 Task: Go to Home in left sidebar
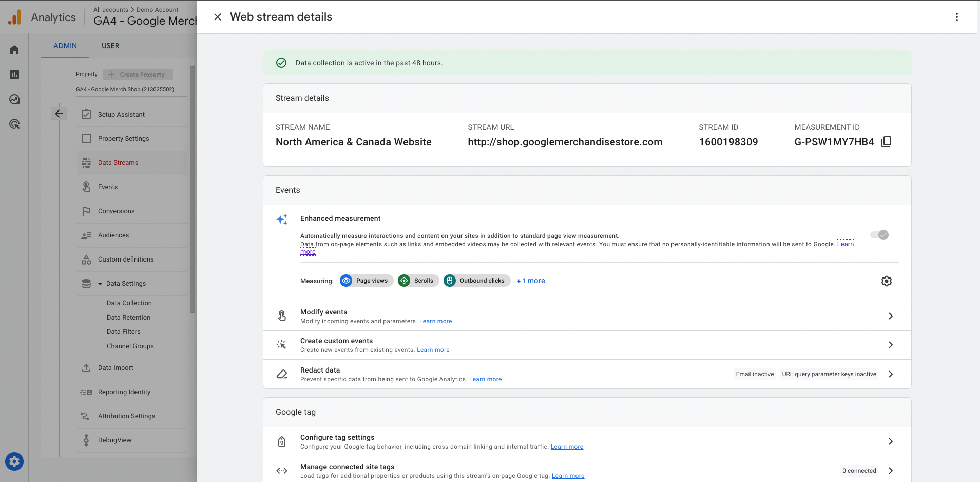(x=14, y=50)
